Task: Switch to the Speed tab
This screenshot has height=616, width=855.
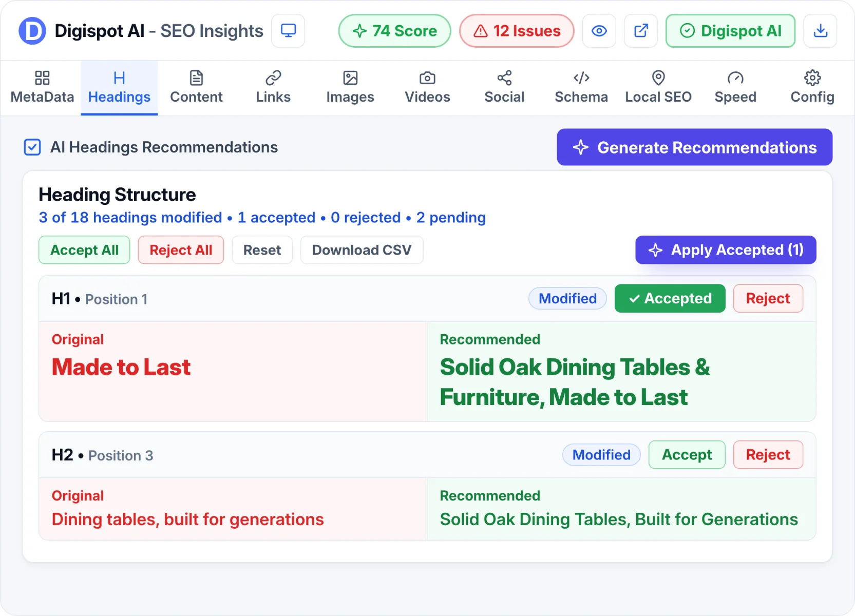Action: click(735, 88)
